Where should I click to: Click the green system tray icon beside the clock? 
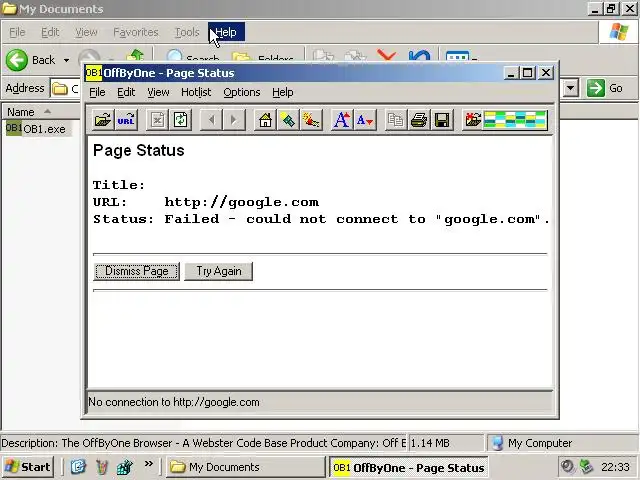(586, 466)
